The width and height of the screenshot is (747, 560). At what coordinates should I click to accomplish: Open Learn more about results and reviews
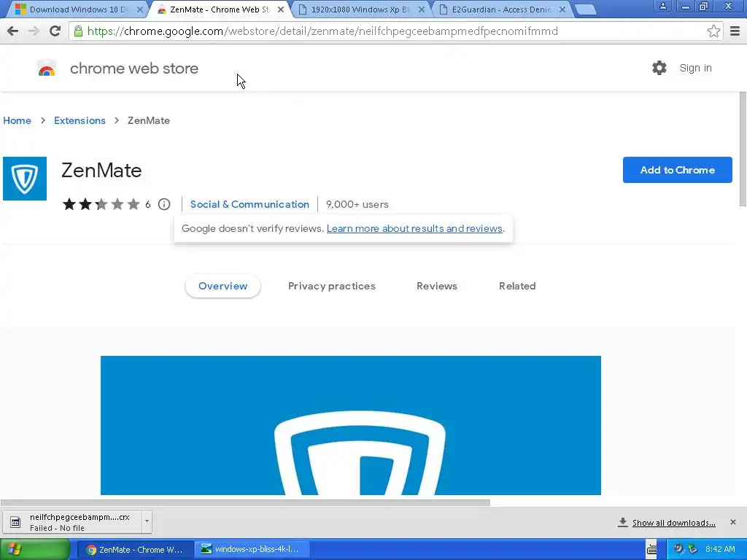pos(414,228)
